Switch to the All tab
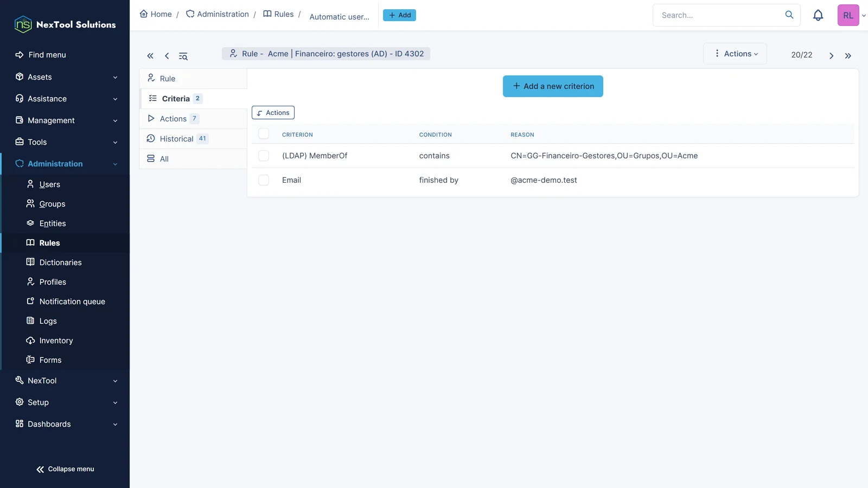This screenshot has height=488, width=868. point(193,159)
